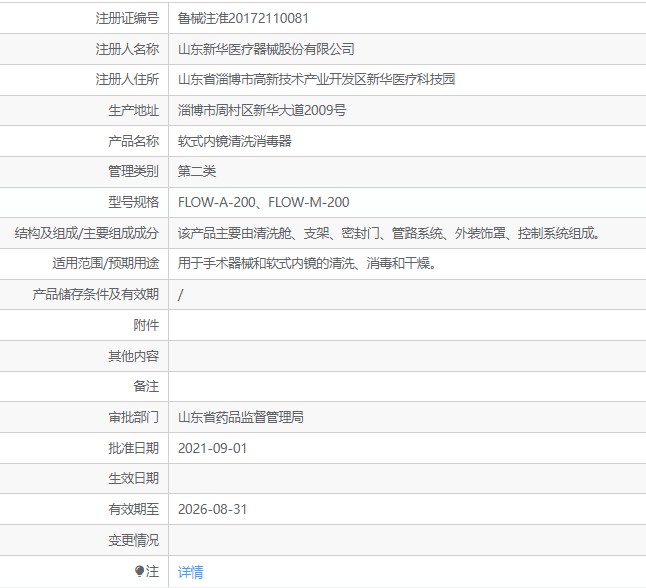Click the 注册人名称 label

127,49
